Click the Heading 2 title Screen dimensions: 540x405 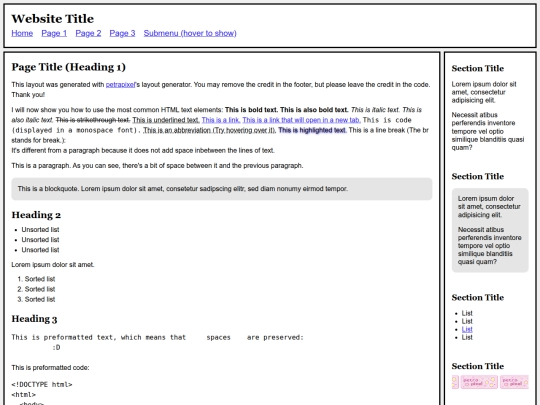click(x=36, y=215)
